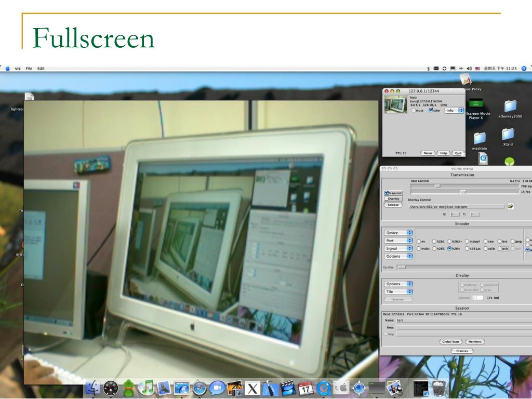The height and width of the screenshot is (399, 532).
Task: Click the session Name field
Action: 464,320
